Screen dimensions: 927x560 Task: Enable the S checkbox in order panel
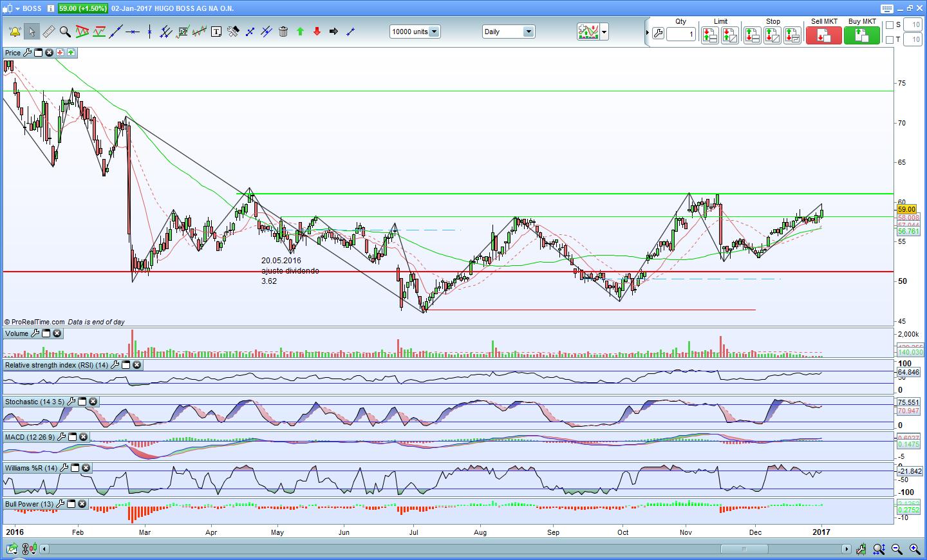point(890,25)
